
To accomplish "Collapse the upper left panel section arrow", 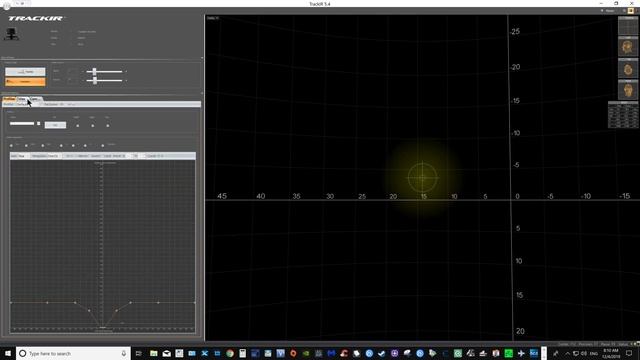I will tap(202, 58).
